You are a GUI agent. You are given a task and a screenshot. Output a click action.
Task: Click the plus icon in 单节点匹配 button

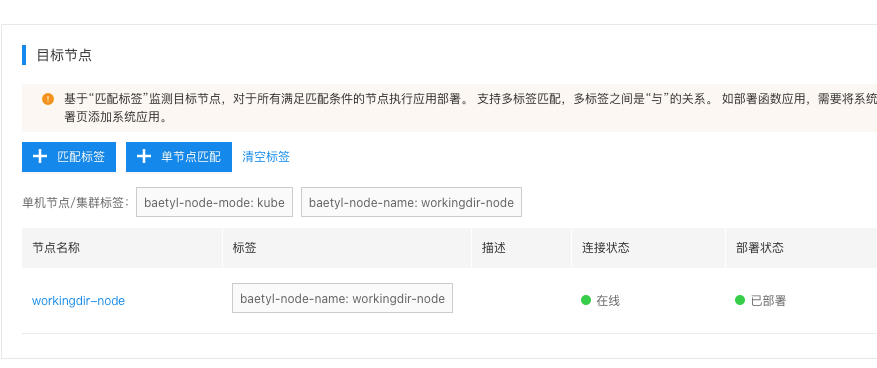tap(144, 157)
